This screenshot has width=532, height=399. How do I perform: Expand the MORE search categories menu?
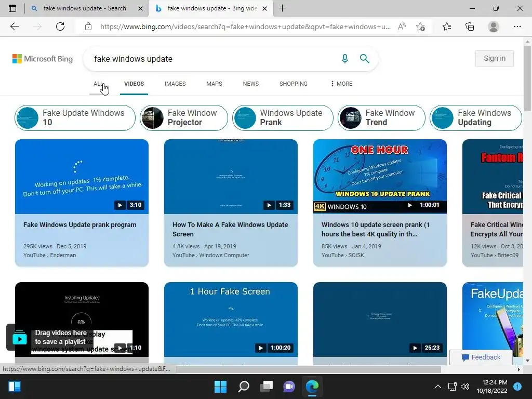tap(342, 84)
